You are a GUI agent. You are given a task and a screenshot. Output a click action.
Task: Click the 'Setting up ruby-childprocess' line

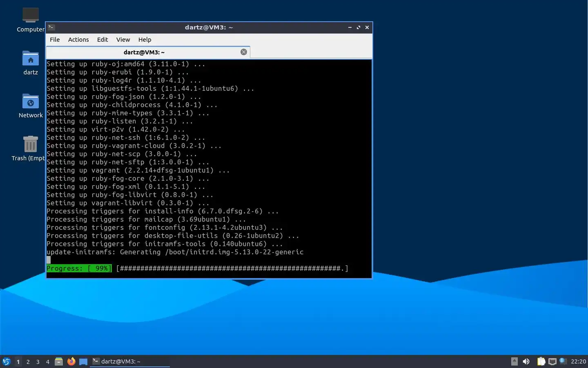pos(132,105)
